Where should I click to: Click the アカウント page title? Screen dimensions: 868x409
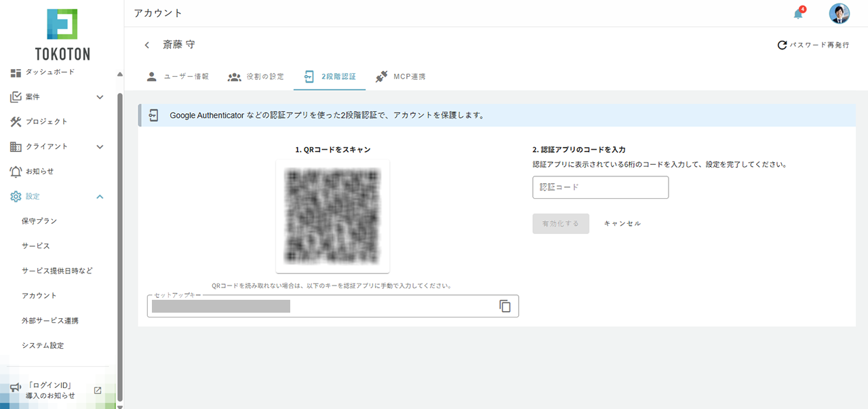click(x=158, y=13)
